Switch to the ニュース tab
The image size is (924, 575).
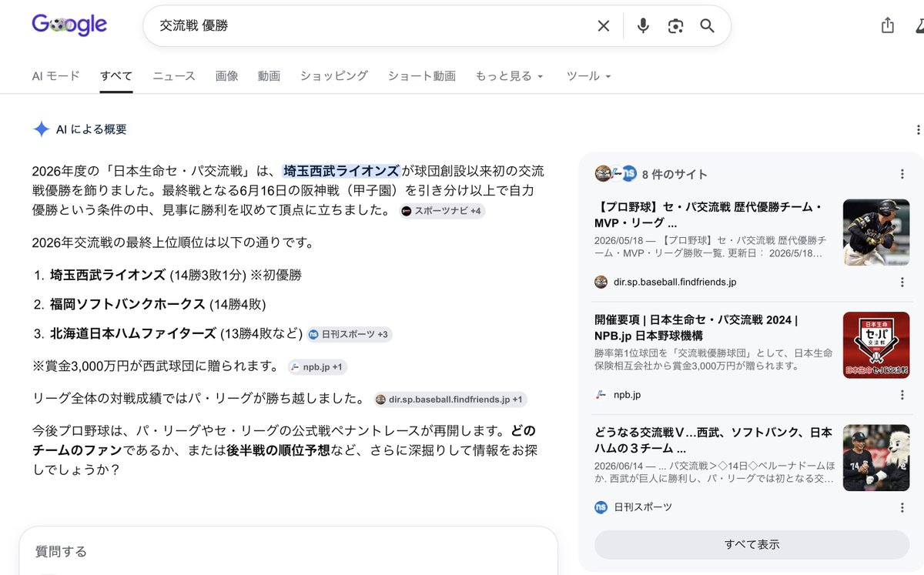pyautogui.click(x=174, y=76)
